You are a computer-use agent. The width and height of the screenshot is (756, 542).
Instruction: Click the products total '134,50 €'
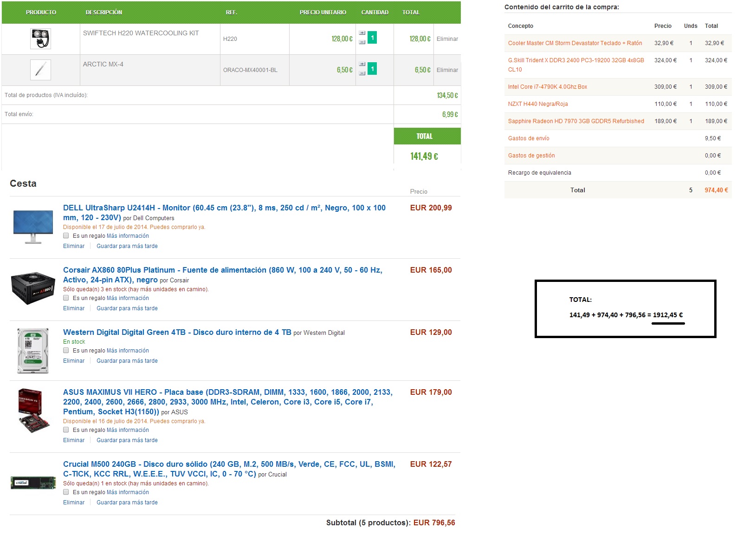pos(447,96)
